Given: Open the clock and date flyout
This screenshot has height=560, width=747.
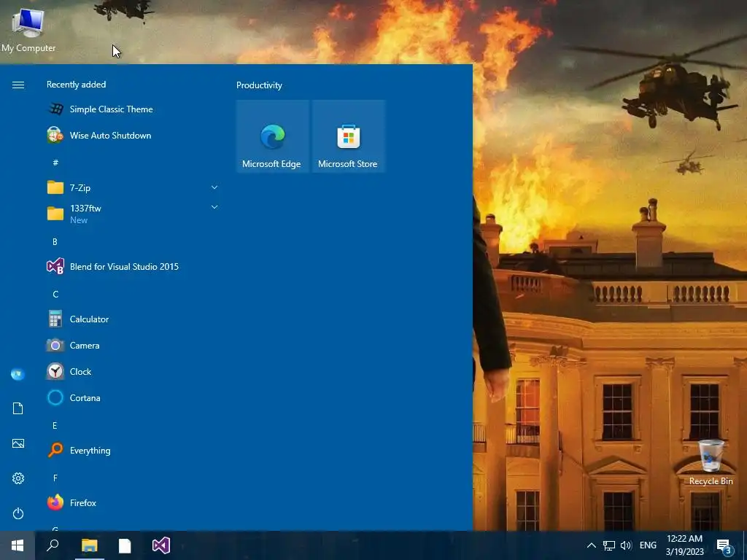Looking at the screenshot, I should tap(684, 545).
